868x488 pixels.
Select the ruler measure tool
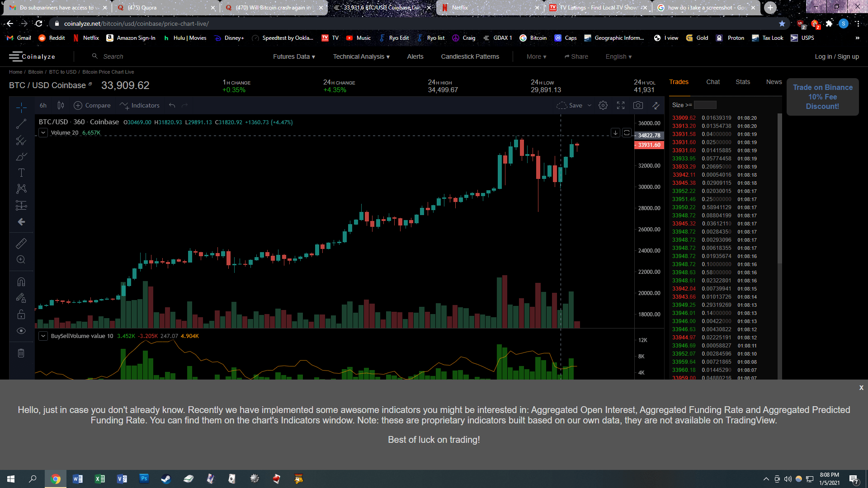point(21,244)
